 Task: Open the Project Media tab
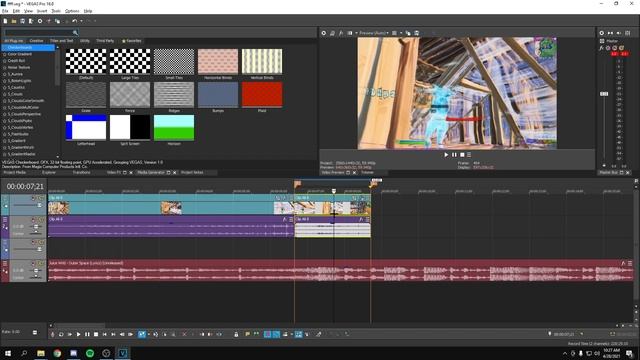tap(15, 173)
